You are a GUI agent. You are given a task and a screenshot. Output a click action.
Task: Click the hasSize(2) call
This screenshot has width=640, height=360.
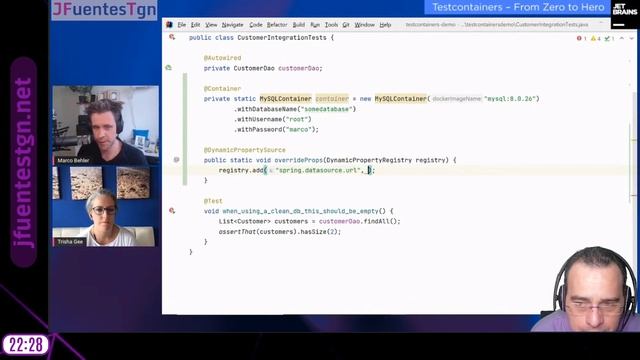coord(319,231)
